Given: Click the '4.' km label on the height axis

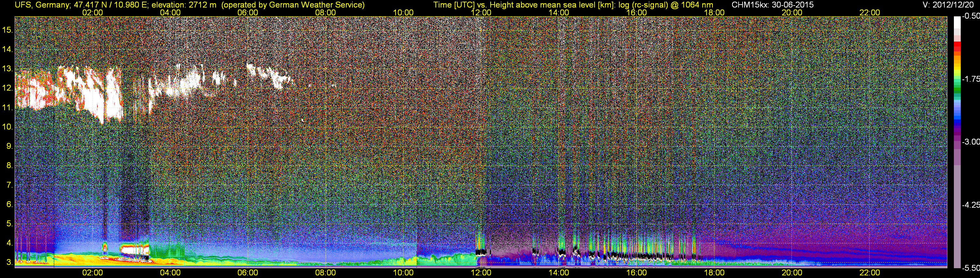Looking at the screenshot, I should pyautogui.click(x=9, y=243).
